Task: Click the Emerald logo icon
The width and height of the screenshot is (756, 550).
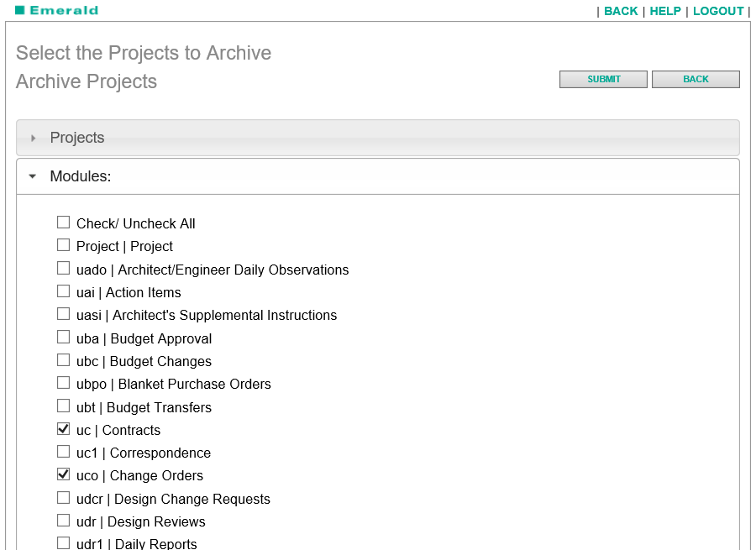Action: (x=21, y=11)
